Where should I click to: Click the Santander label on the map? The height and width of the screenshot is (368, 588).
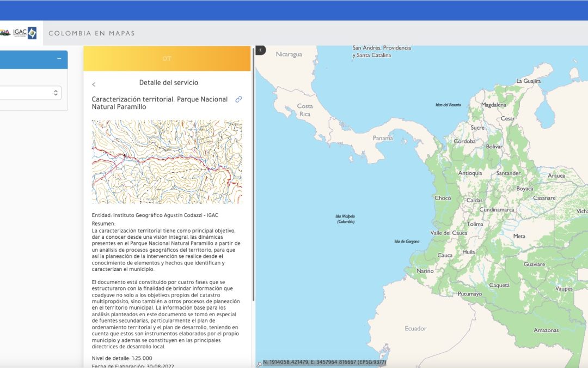508,173
